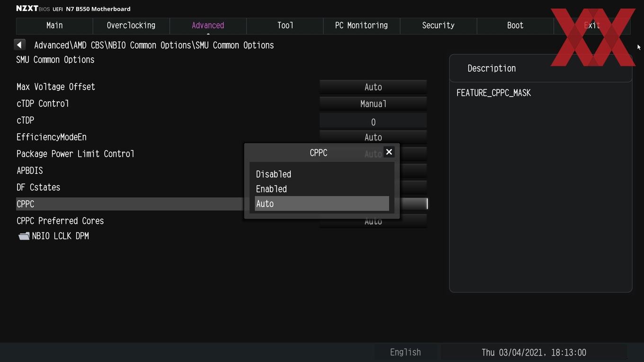The image size is (644, 362).
Task: Open the Max Voltage Offset Auto dropdown
Action: [x=373, y=87]
